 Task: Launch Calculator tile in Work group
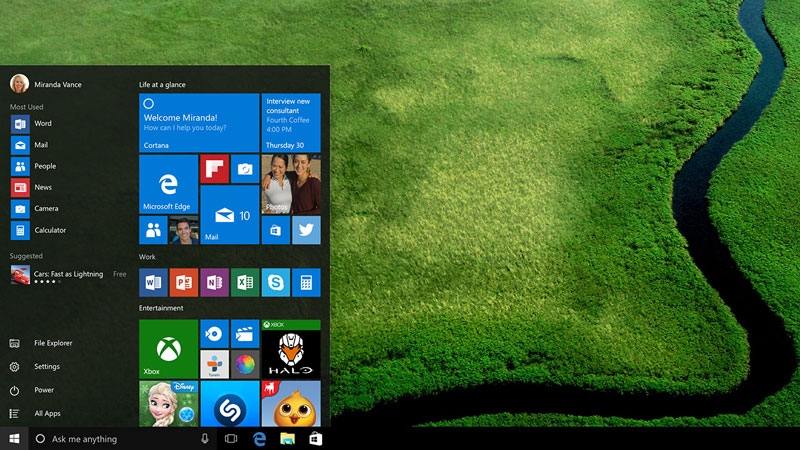click(x=306, y=282)
